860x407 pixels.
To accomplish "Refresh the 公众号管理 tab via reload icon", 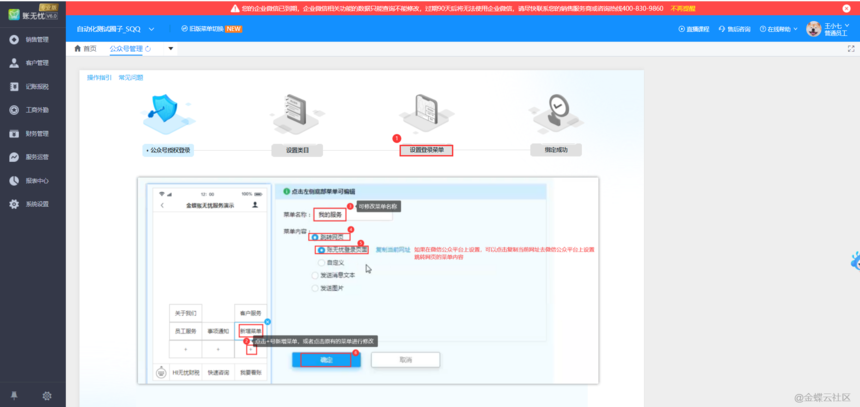I will [148, 49].
